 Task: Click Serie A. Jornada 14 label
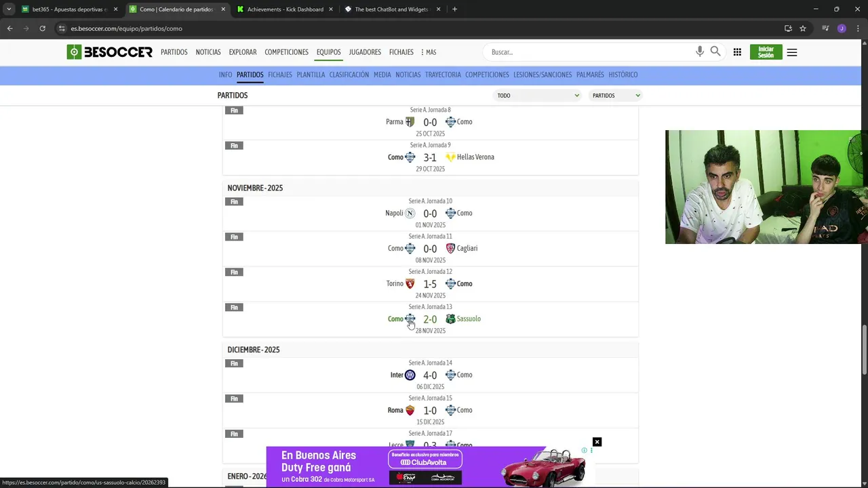coord(430,363)
